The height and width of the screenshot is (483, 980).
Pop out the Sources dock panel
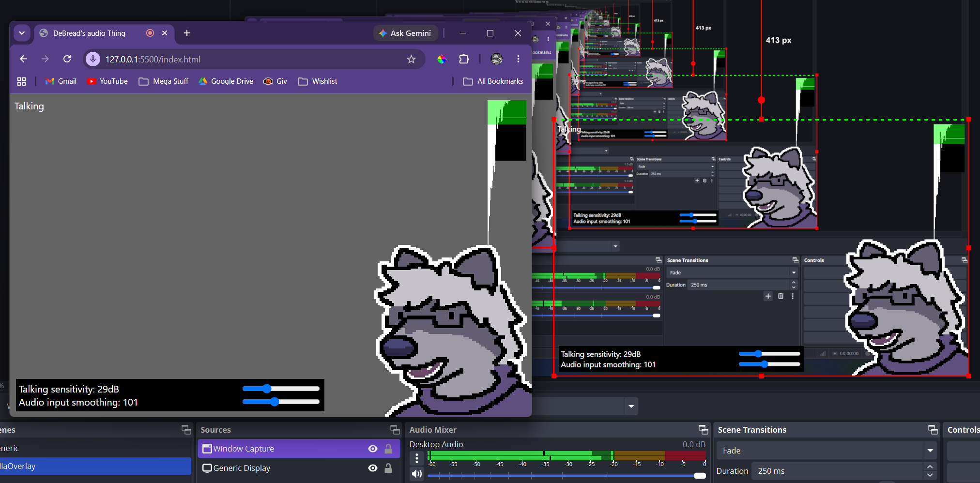(395, 430)
